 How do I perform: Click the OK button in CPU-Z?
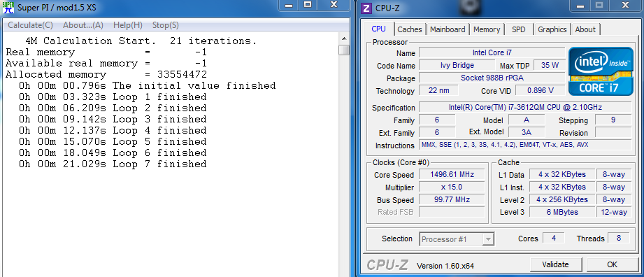[612, 264]
